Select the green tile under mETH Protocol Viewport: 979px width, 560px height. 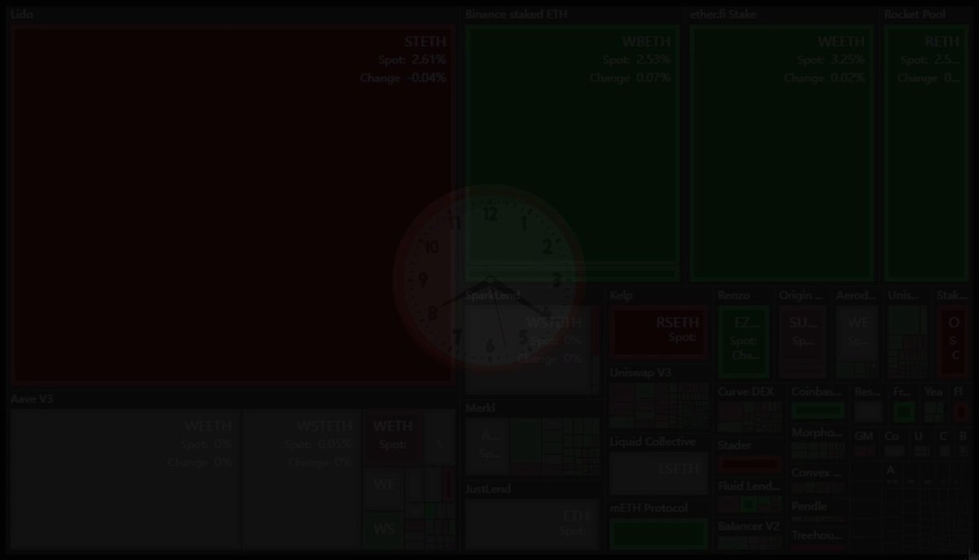(658, 534)
